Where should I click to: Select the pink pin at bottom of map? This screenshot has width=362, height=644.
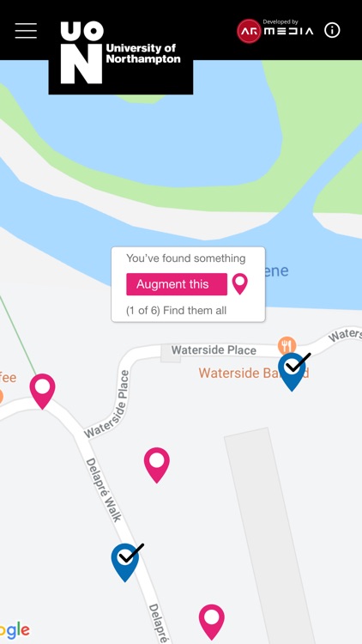[212, 622]
